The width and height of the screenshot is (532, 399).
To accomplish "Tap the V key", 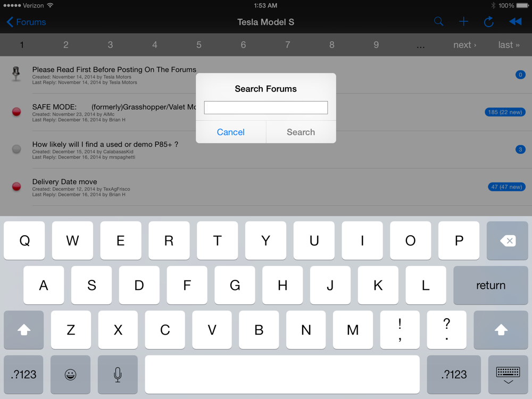I will pos(212,330).
